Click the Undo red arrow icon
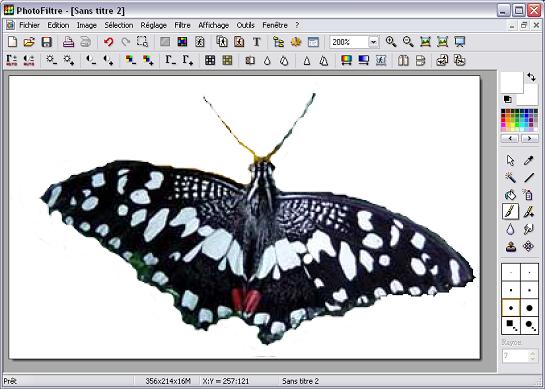 (109, 42)
